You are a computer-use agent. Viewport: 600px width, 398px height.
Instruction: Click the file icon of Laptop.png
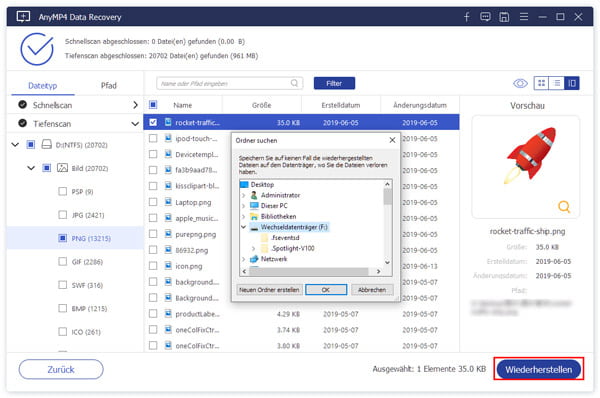point(168,202)
